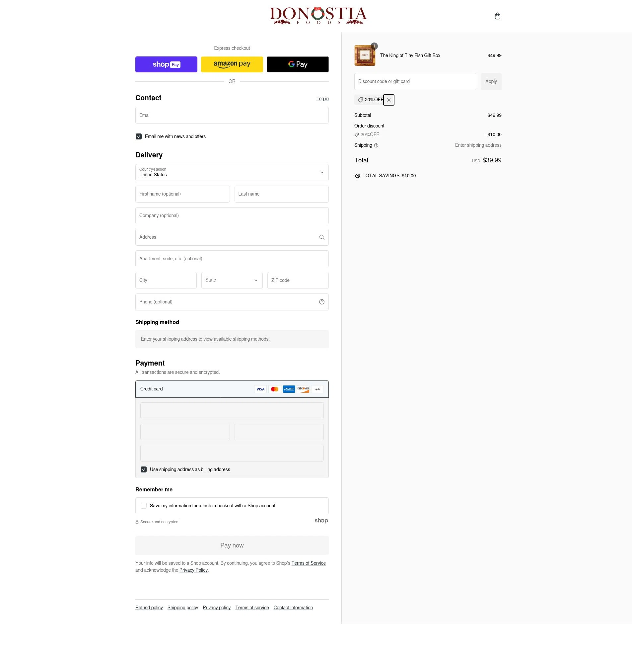Open the Country/Region dropdown
Screen dimensions: 632x672
coord(232,172)
